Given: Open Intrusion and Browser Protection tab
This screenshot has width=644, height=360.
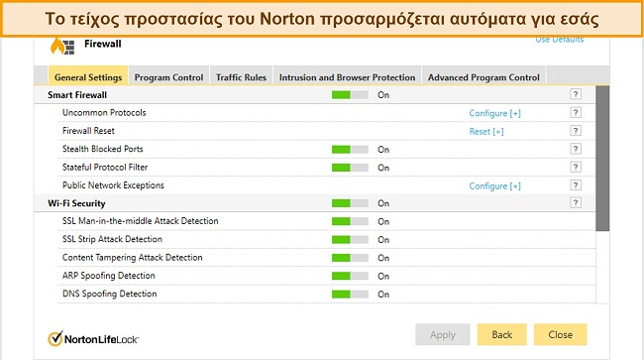Looking at the screenshot, I should click(x=347, y=76).
